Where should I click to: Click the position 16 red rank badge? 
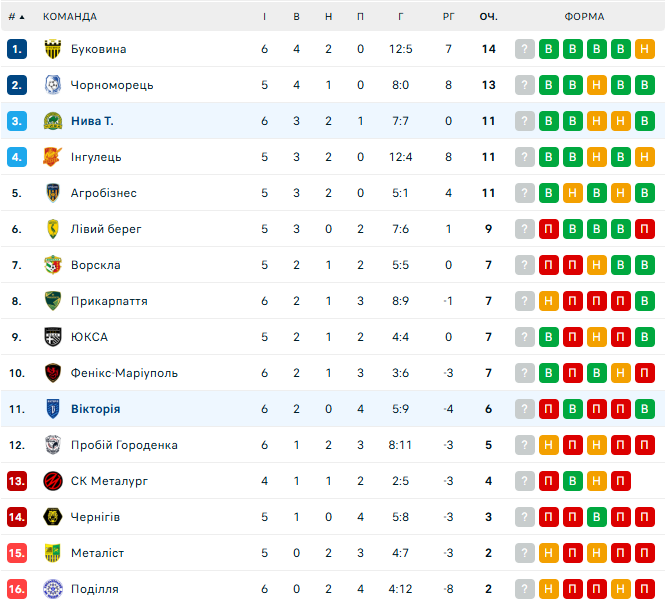pyautogui.click(x=16, y=589)
